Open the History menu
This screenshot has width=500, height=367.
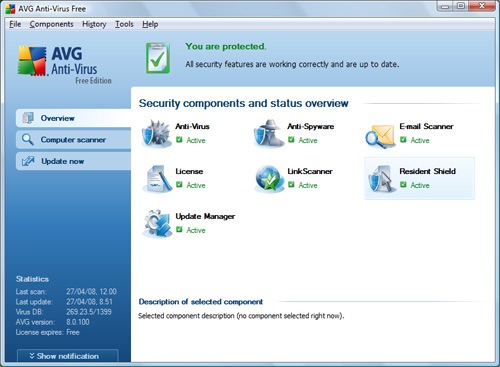94,24
